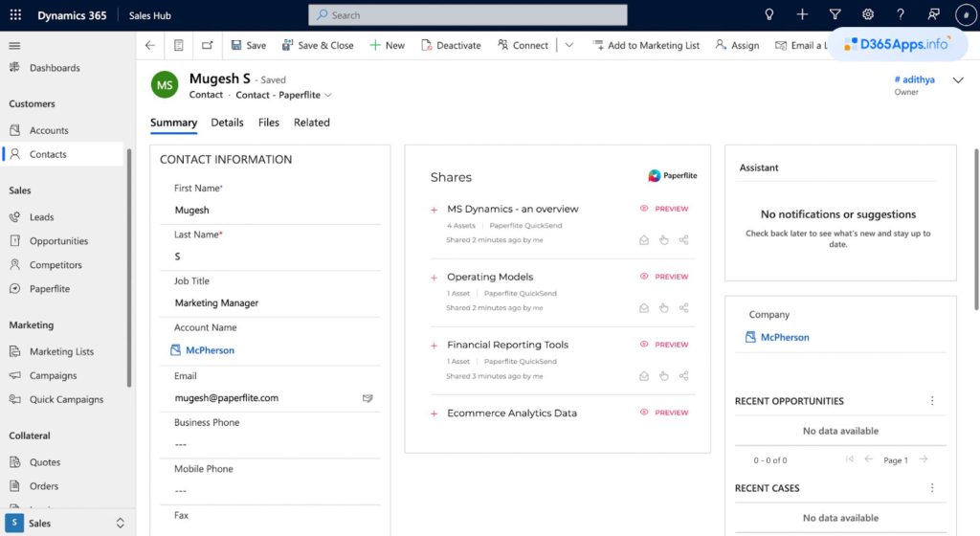Click the plus quick create icon
Viewport: 980px width, 536px height.
point(803,15)
